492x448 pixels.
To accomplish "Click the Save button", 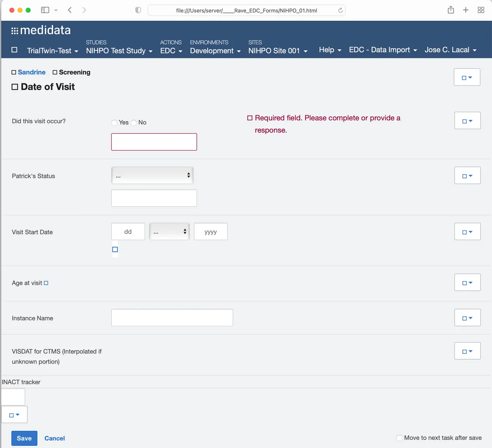I will [24, 438].
